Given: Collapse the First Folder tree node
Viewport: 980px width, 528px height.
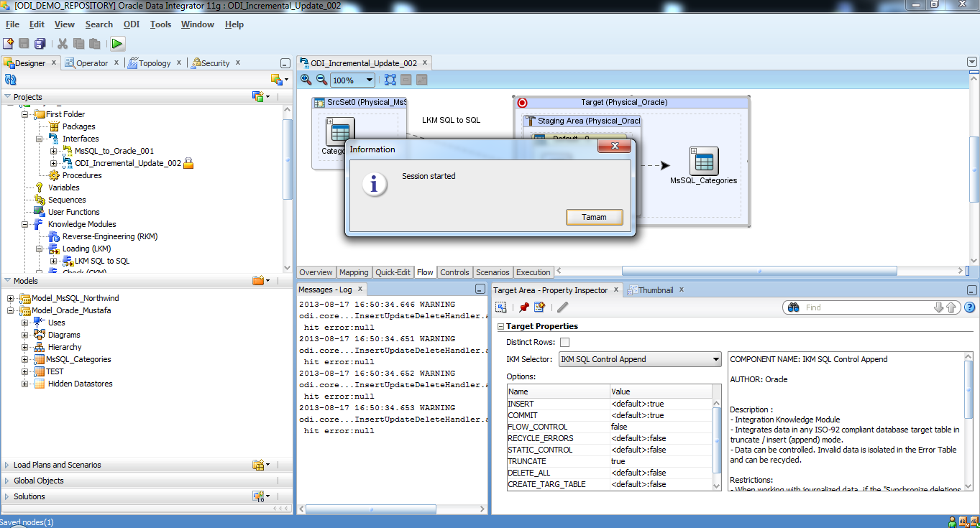Looking at the screenshot, I should [x=25, y=114].
